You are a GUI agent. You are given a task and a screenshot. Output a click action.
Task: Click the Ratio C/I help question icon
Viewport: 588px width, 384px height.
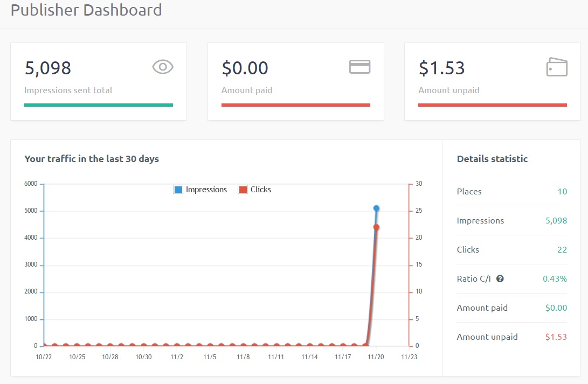click(500, 279)
